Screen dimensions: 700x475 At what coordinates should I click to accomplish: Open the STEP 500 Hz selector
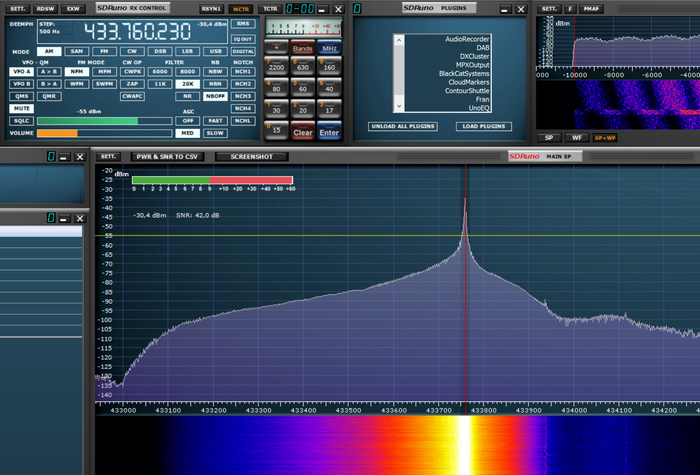coord(55,28)
